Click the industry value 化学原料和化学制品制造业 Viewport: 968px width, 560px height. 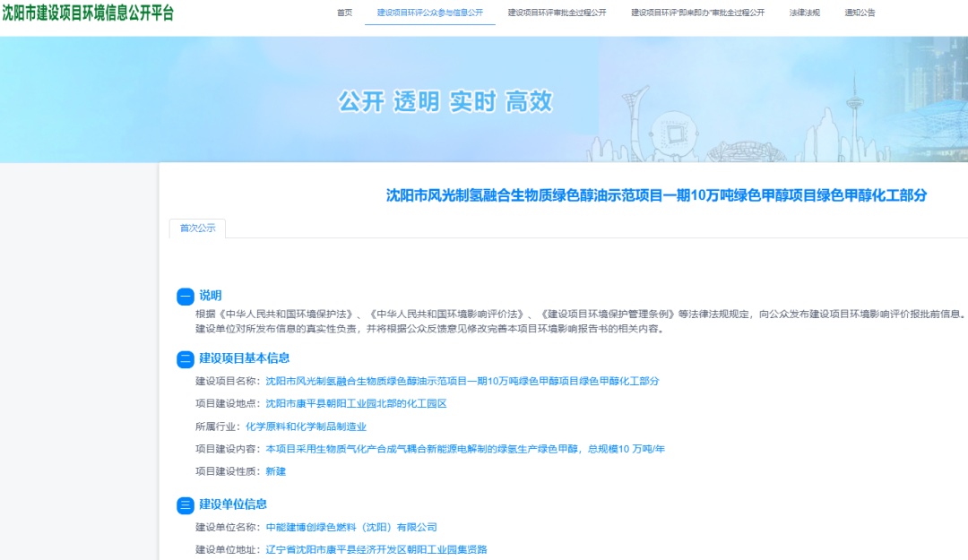[x=306, y=426]
